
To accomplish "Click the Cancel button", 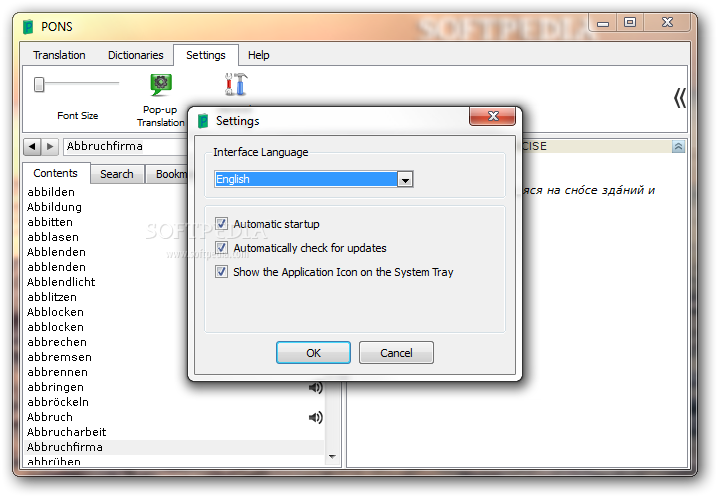I will click(x=396, y=353).
